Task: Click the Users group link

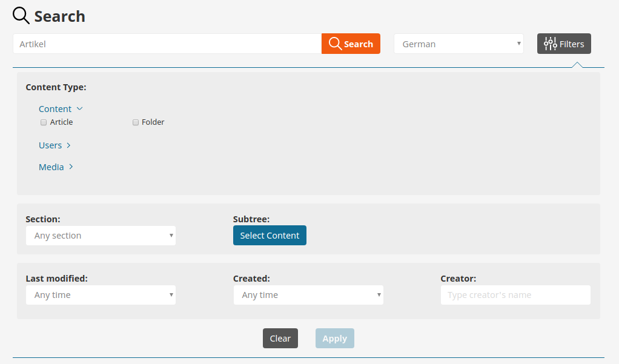Action: pos(50,145)
